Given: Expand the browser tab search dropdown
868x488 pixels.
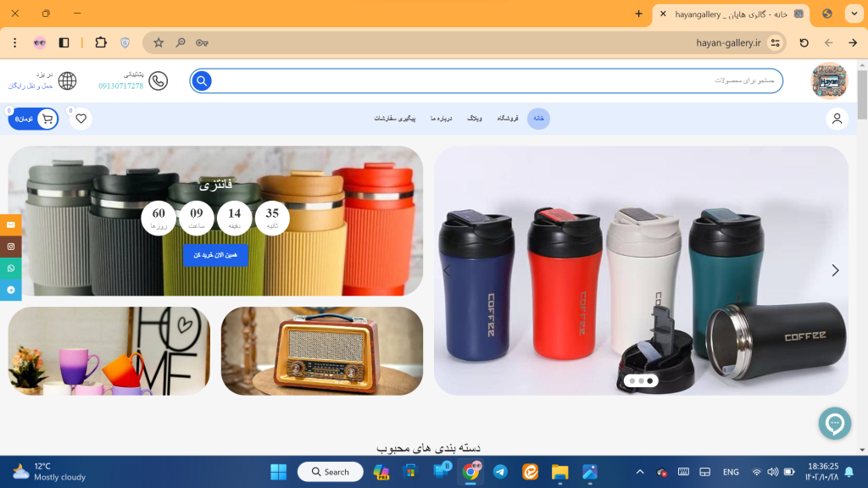Looking at the screenshot, I should [x=853, y=14].
